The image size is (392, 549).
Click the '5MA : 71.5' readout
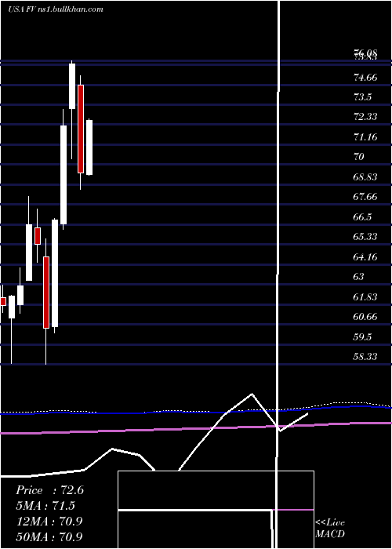tap(45, 506)
